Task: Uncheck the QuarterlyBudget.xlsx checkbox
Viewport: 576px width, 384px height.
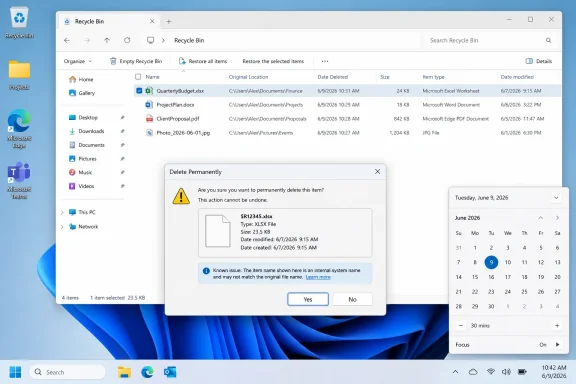Action: pos(139,91)
